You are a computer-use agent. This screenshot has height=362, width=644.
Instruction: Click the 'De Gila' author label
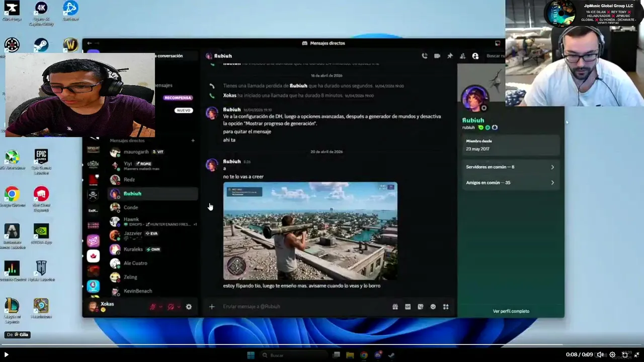click(18, 335)
